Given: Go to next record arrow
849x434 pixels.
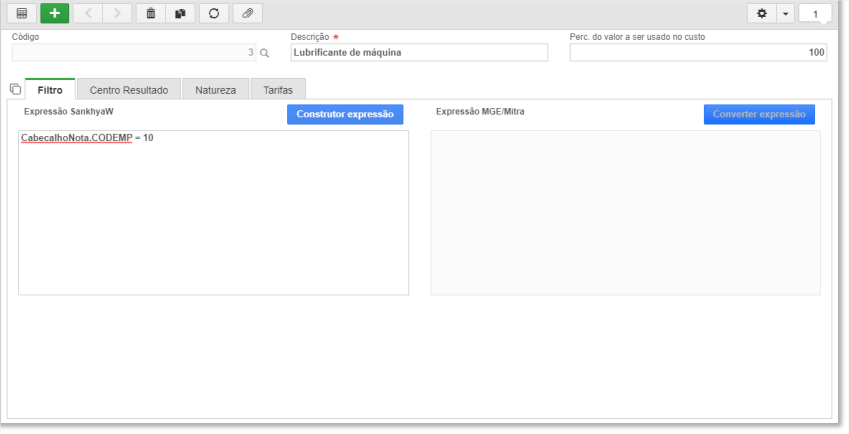Looking at the screenshot, I should point(117,14).
